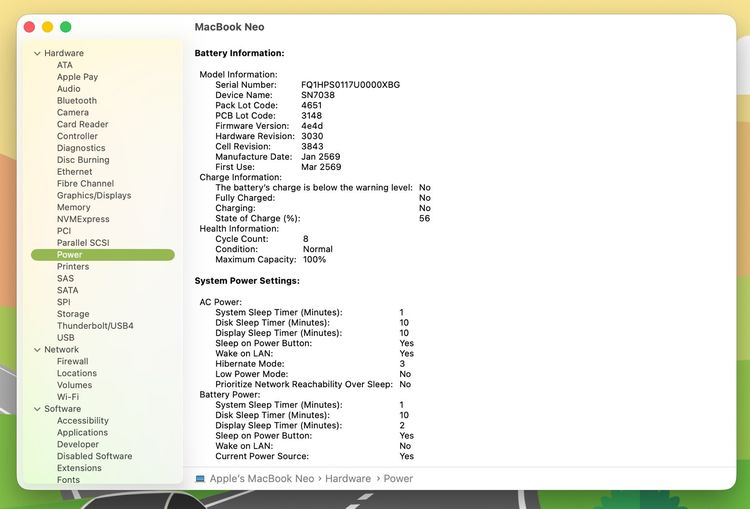Click Power in the path bar
Screen dimensions: 750x509
click(x=398, y=479)
